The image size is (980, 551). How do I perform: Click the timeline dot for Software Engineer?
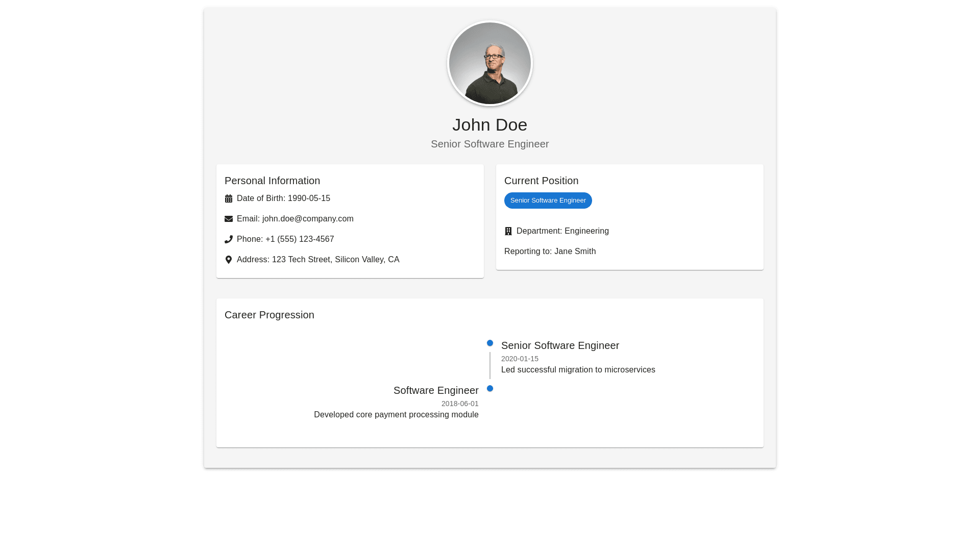coord(490,389)
